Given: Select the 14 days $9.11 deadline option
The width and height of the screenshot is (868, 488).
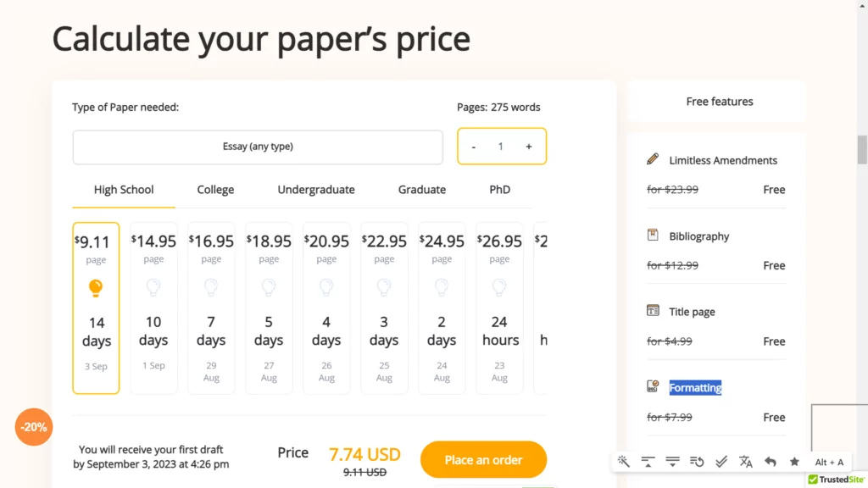Looking at the screenshot, I should click(x=96, y=308).
